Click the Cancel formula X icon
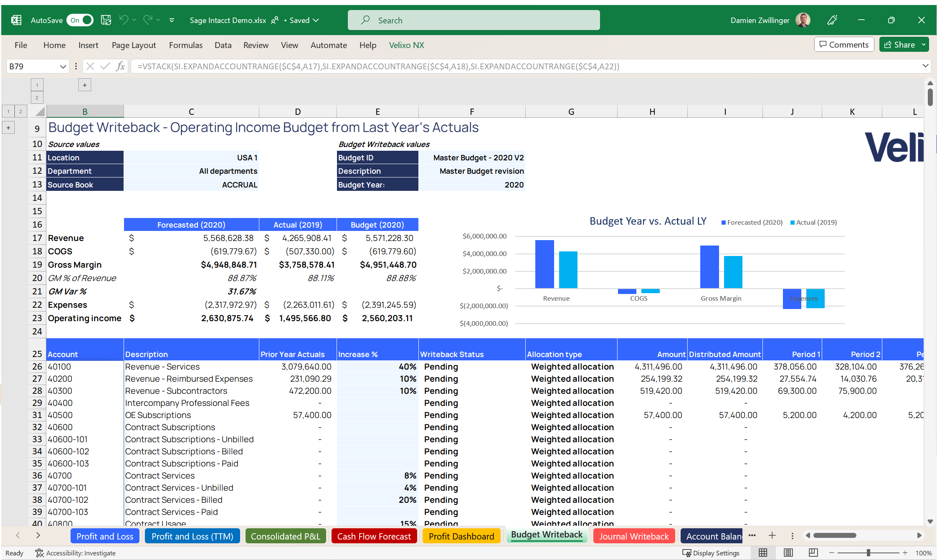937x560 pixels. [x=90, y=66]
